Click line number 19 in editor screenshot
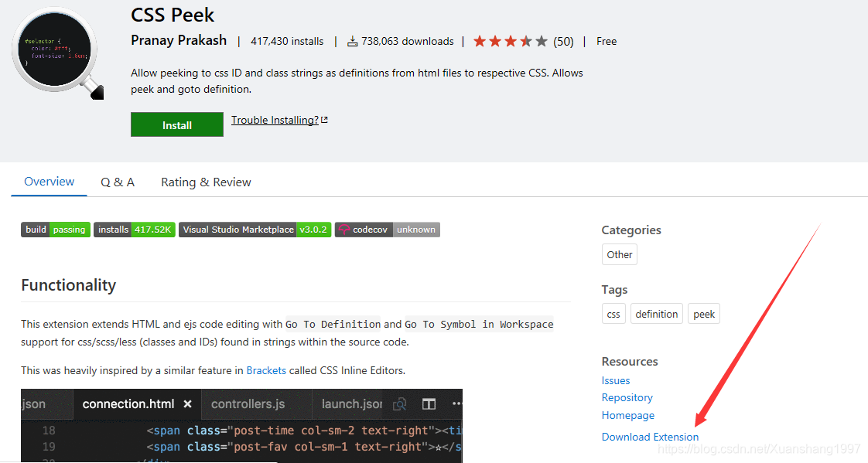Image resolution: width=868 pixels, height=463 pixels. coord(49,447)
